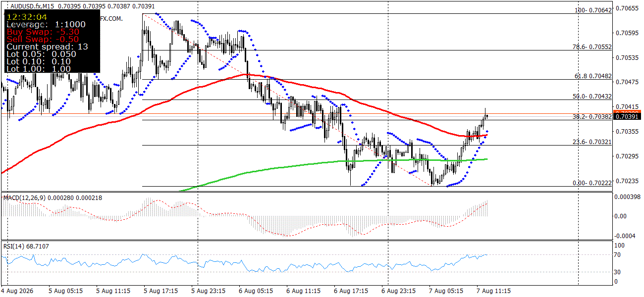The image size is (644, 297).
Task: Click the Fibonacci 50.0- 0.70432 level label
Action: [592, 96]
